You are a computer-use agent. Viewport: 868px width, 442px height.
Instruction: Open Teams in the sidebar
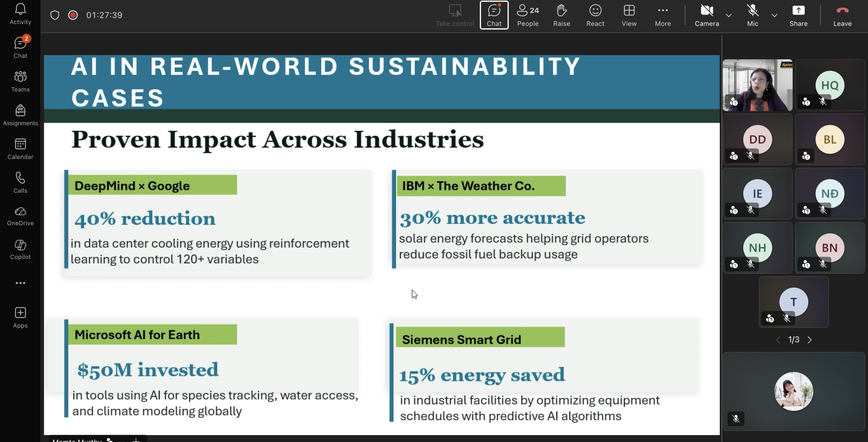coord(20,81)
